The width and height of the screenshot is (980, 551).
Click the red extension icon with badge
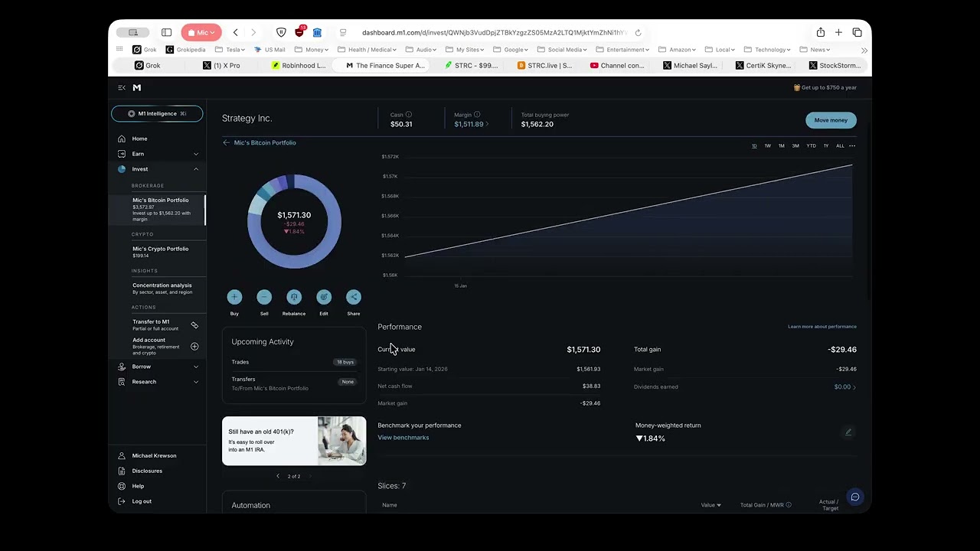pos(299,32)
